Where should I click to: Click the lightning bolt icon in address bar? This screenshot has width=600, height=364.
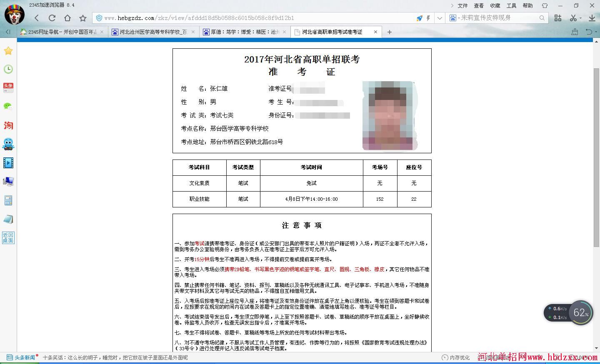[428, 18]
